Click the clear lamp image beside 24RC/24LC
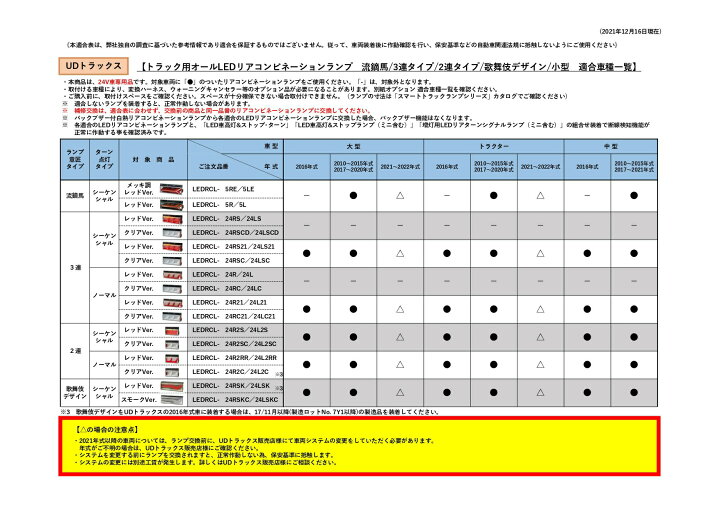The height and width of the screenshot is (509, 720). 172,288
